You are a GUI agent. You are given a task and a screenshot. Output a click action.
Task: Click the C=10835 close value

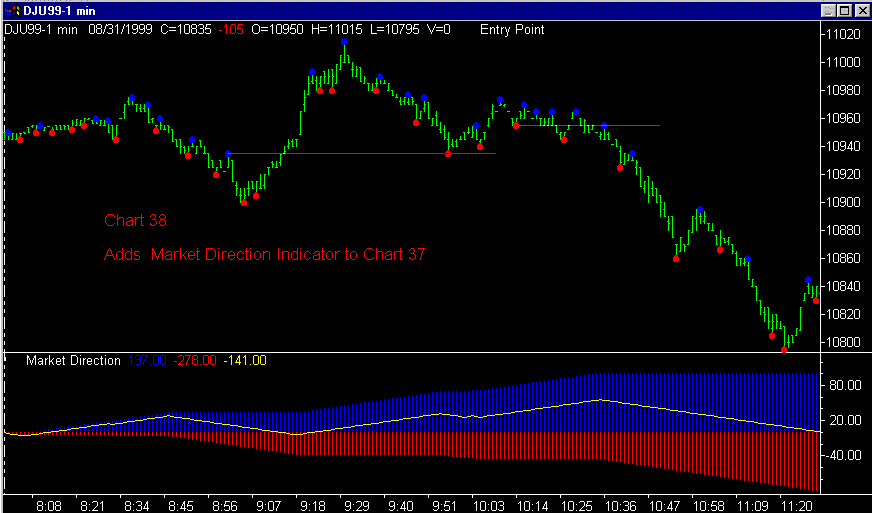pyautogui.click(x=186, y=29)
